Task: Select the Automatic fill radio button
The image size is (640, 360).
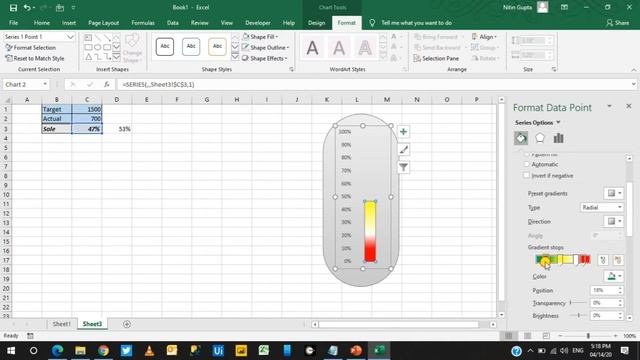Action: coord(527,164)
